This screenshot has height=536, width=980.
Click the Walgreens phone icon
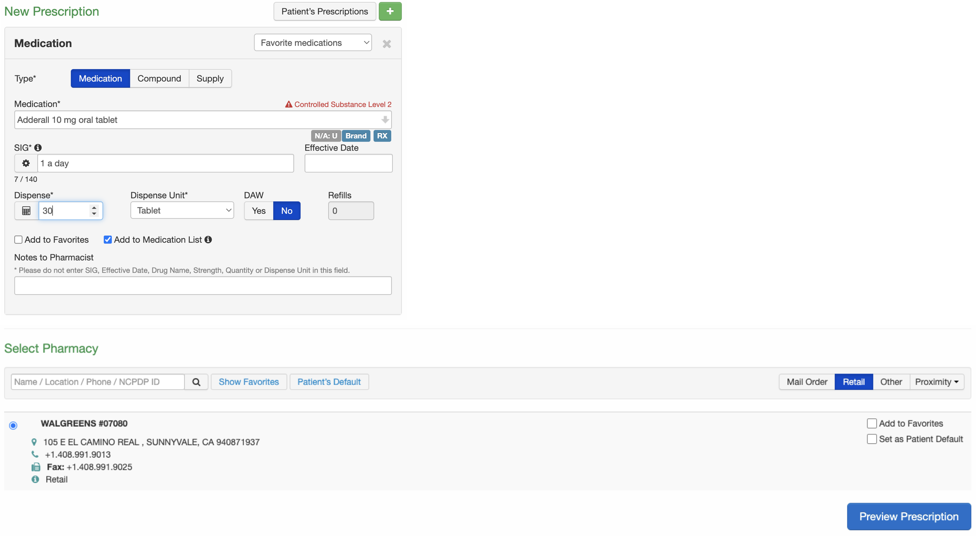35,454
